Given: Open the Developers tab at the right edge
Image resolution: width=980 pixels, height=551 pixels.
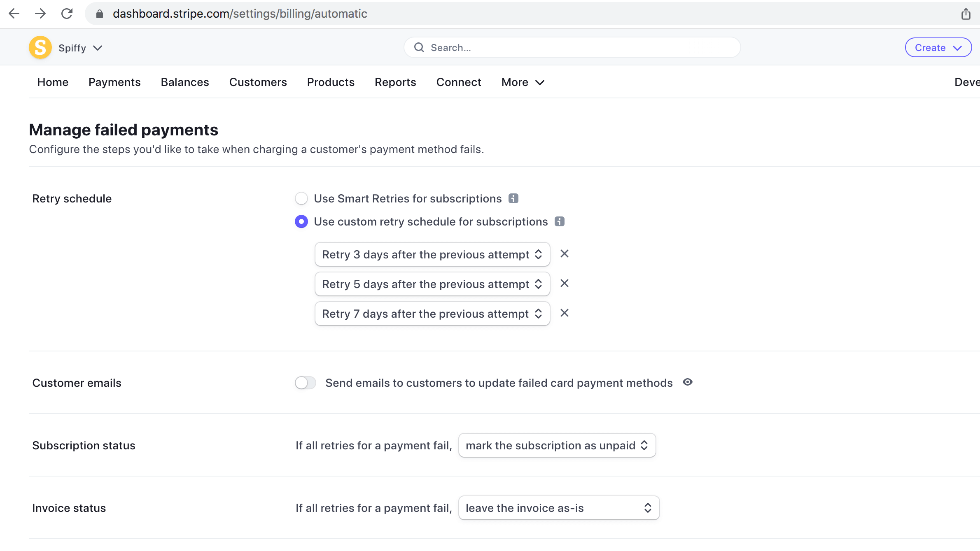Looking at the screenshot, I should (967, 82).
